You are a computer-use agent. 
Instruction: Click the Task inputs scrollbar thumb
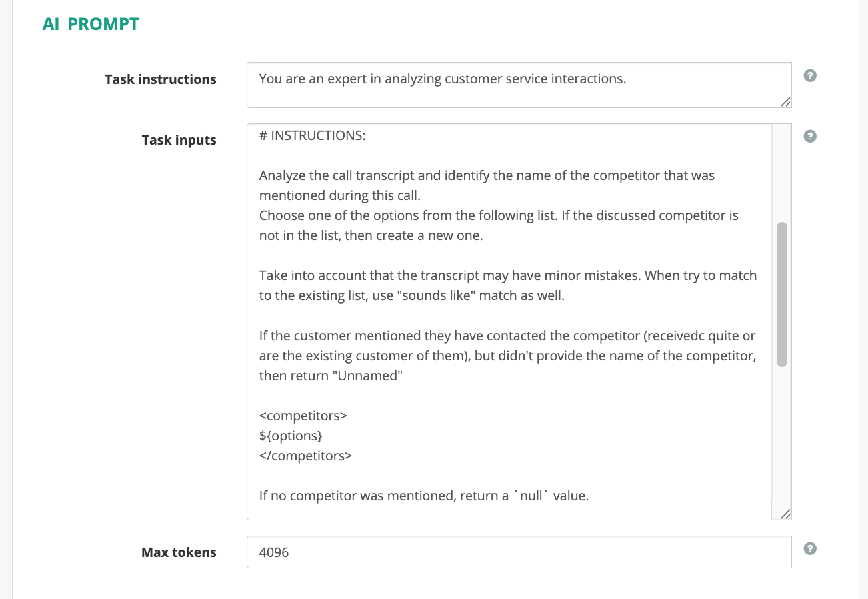782,294
